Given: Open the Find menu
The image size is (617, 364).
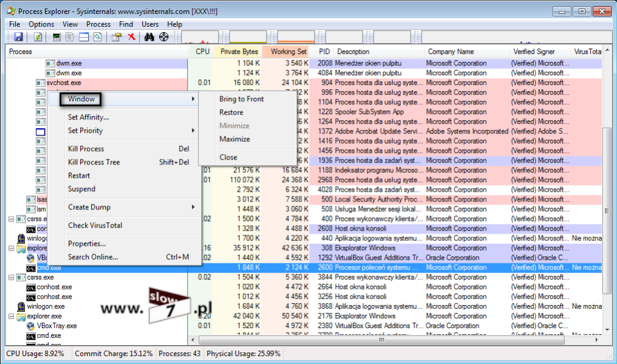Looking at the screenshot, I should (126, 24).
